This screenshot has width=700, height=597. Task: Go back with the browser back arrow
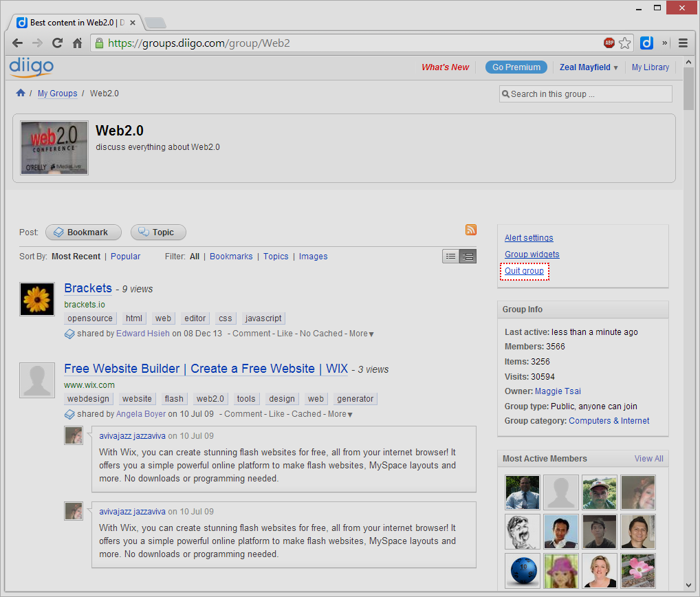(x=17, y=43)
